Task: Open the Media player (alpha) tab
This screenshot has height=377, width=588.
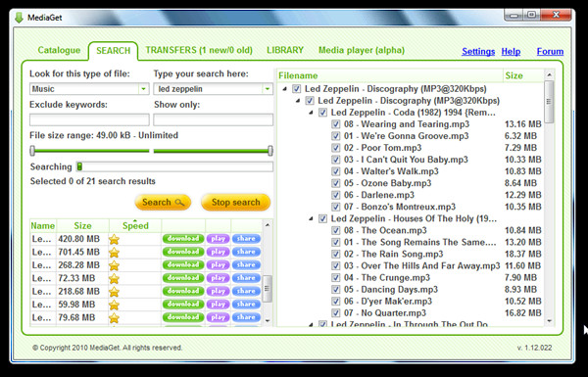Action: tap(362, 50)
